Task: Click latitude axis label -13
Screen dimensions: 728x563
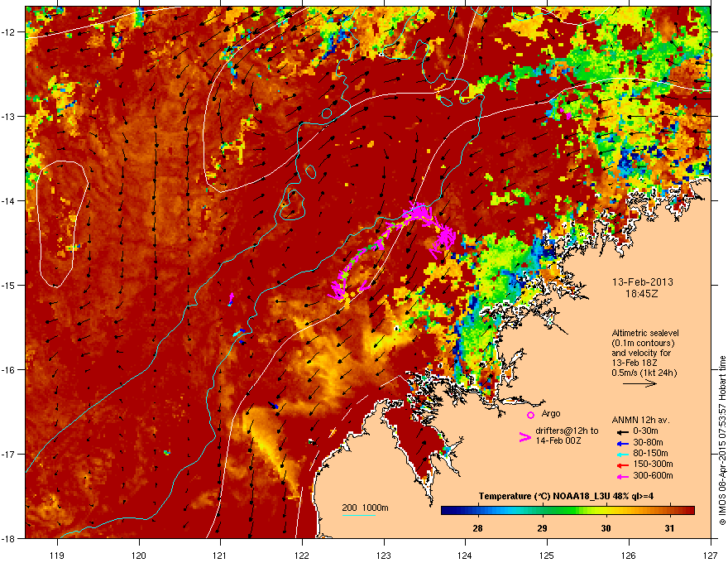Action: pos(8,117)
